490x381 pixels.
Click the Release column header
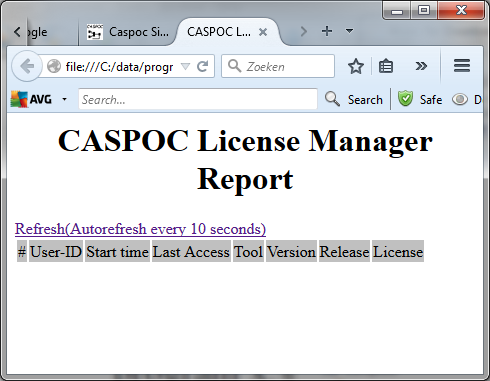click(344, 251)
